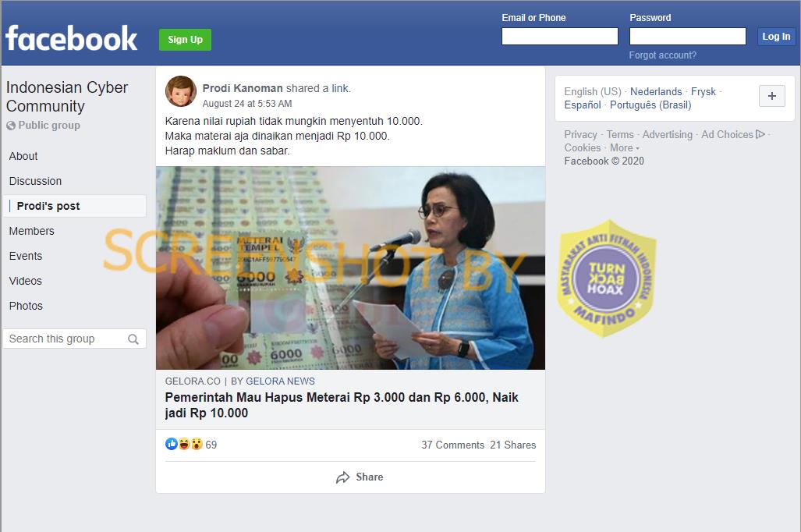Click the Search this group field
This screenshot has height=532, width=801.
[75, 339]
